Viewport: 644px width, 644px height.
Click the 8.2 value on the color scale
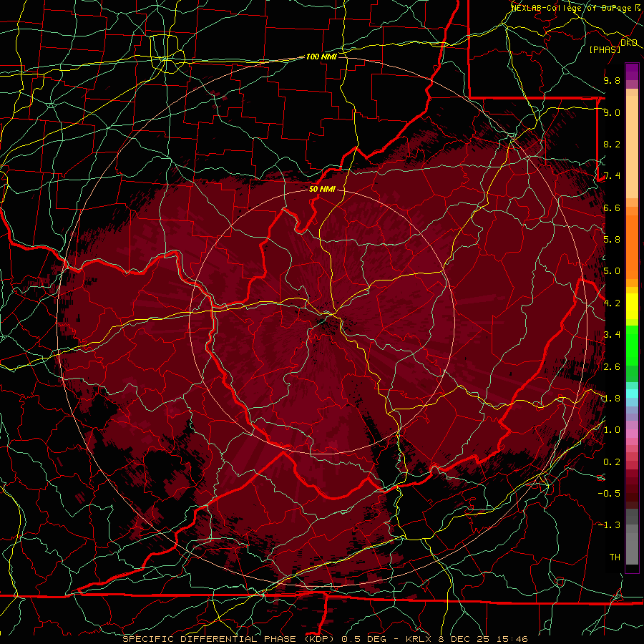pos(612,144)
